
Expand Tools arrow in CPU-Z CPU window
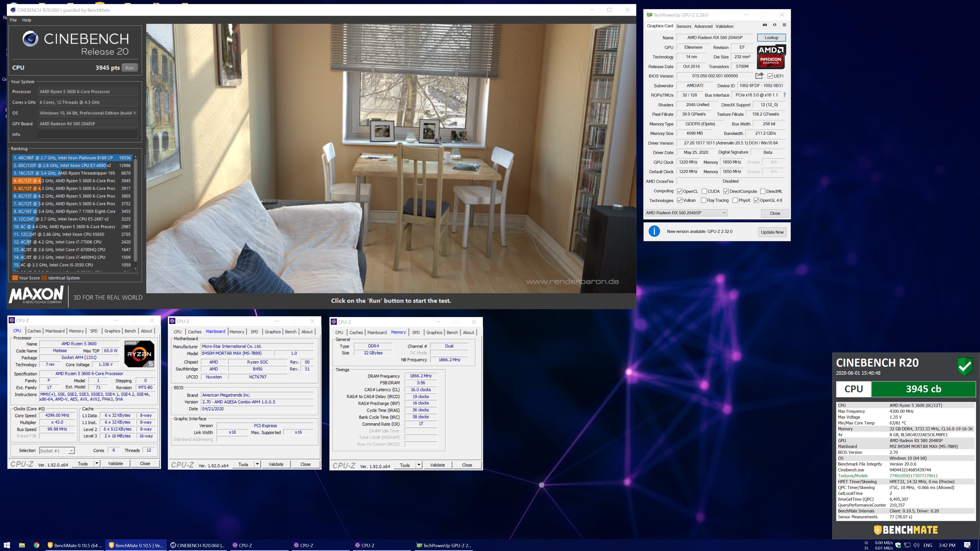(x=97, y=464)
